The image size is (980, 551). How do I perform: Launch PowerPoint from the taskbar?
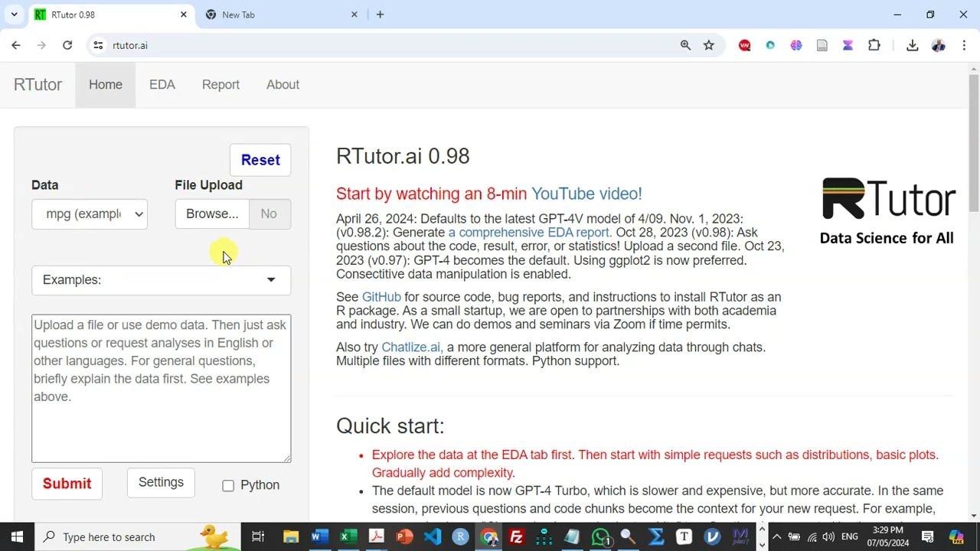pyautogui.click(x=404, y=536)
